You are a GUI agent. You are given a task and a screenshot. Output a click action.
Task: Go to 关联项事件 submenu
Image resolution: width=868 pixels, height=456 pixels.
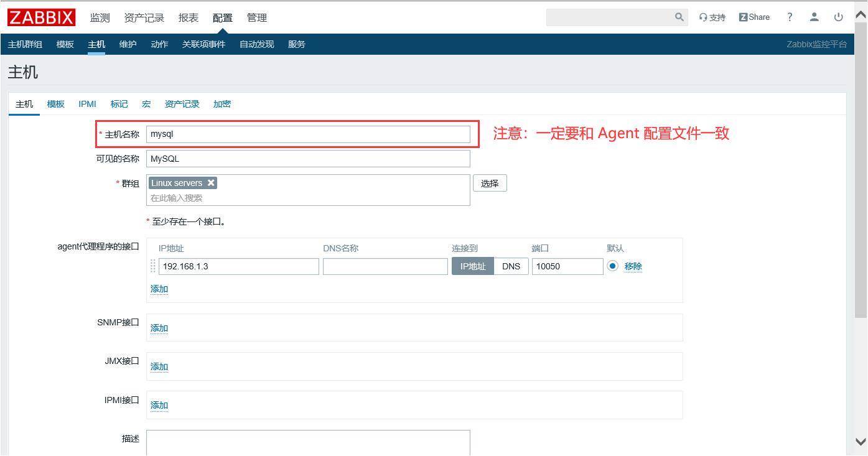pos(203,44)
